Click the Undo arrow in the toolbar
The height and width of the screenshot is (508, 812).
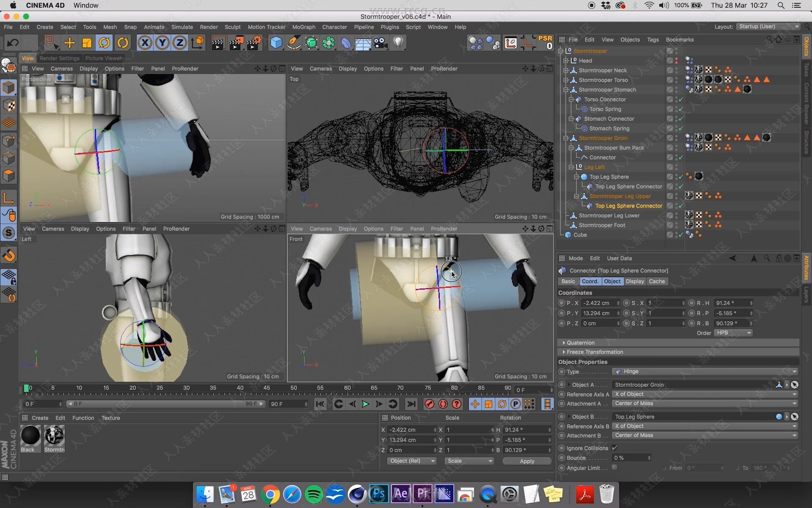click(x=13, y=42)
